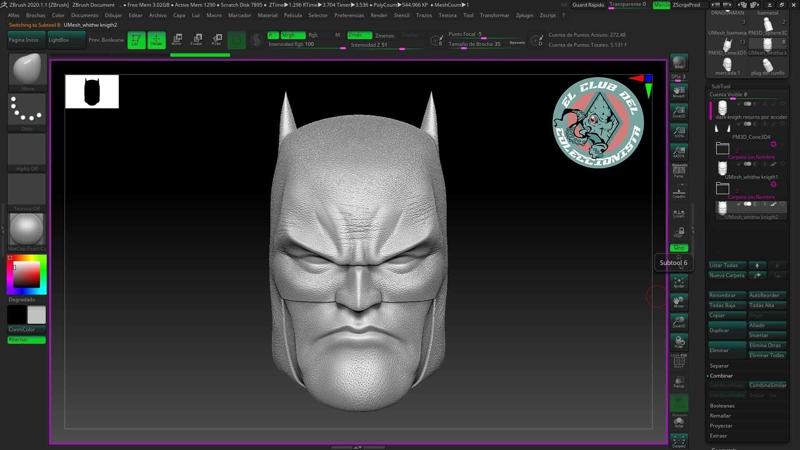Select the Move transform icon
Image resolution: width=800 pixels, height=450 pixels.
coord(177,40)
